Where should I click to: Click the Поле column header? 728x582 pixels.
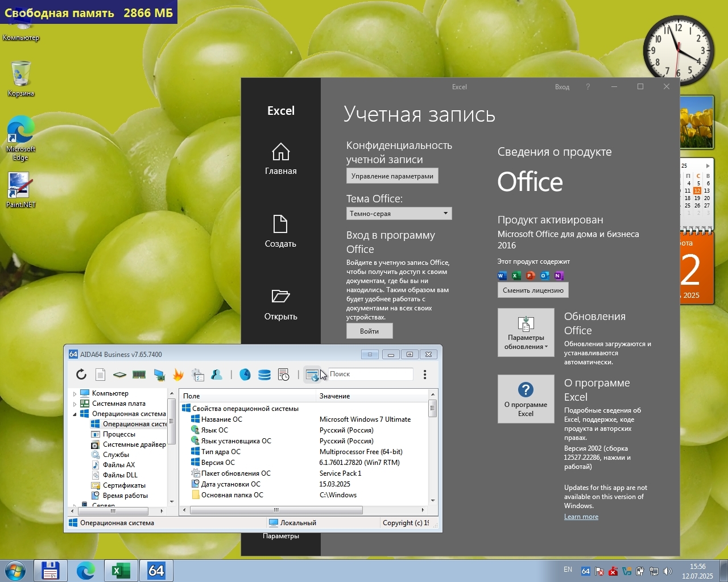pyautogui.click(x=247, y=396)
